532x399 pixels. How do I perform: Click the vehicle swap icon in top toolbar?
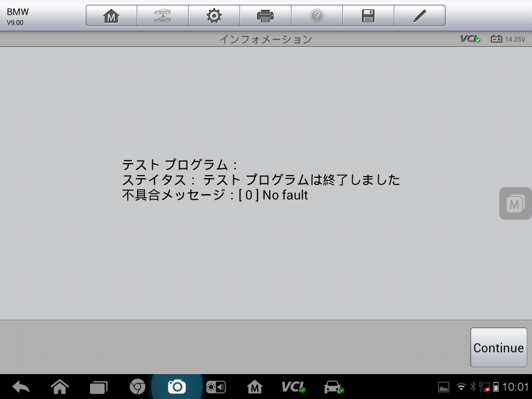(x=163, y=16)
